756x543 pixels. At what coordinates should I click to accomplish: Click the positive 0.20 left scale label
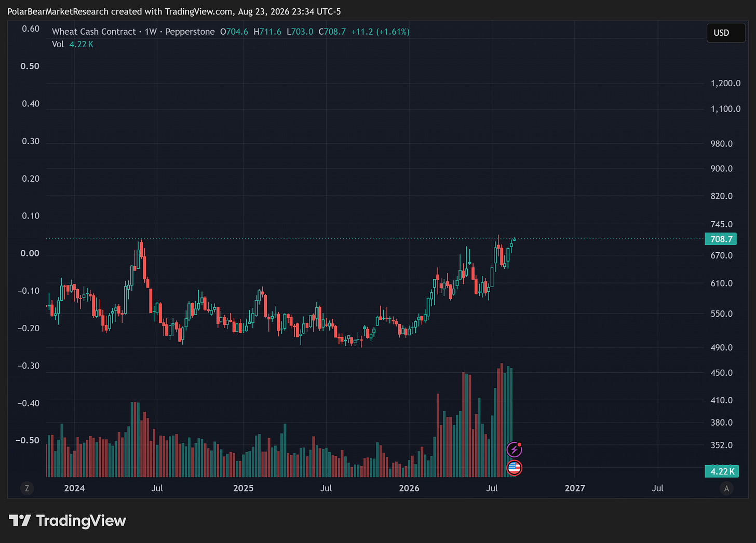(x=31, y=178)
